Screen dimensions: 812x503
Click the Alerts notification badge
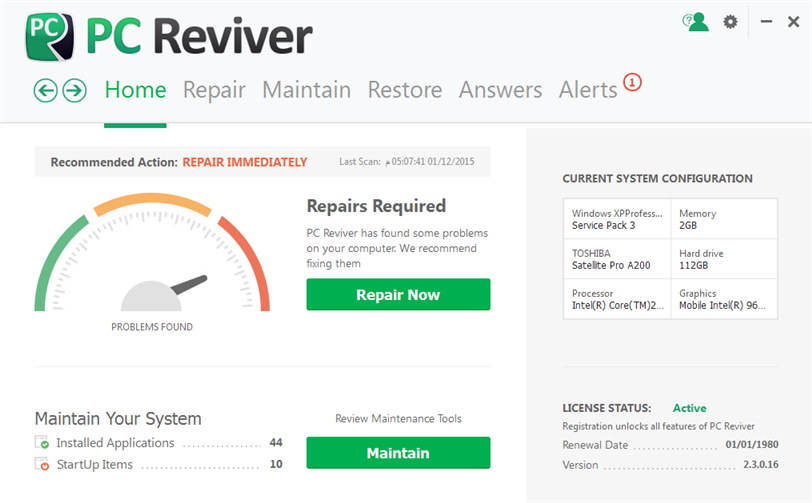click(631, 82)
